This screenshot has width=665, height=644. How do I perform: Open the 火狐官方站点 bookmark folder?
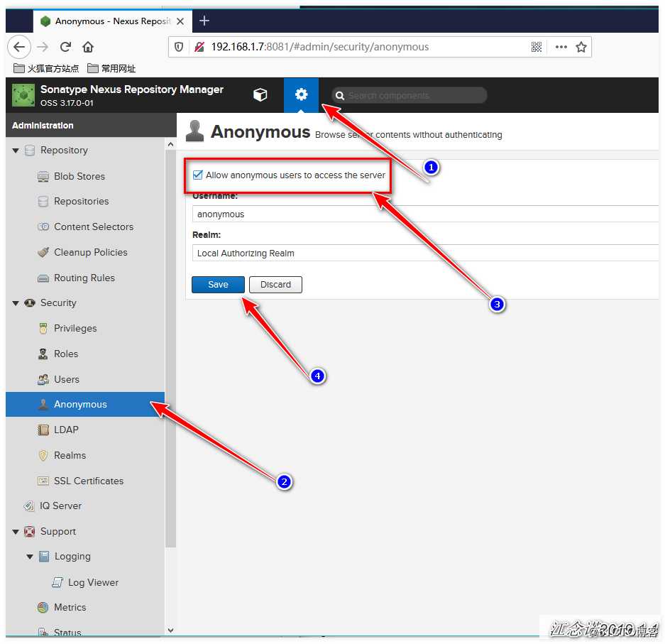coord(46,68)
